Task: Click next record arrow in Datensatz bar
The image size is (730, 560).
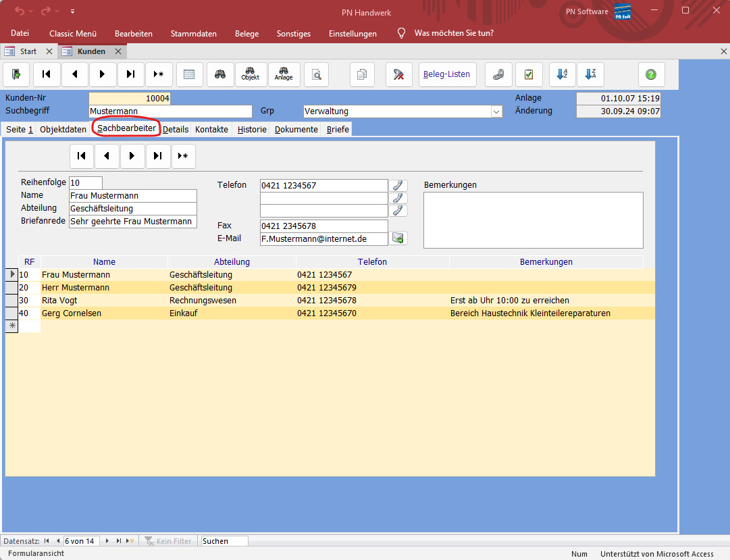Action: [x=107, y=541]
